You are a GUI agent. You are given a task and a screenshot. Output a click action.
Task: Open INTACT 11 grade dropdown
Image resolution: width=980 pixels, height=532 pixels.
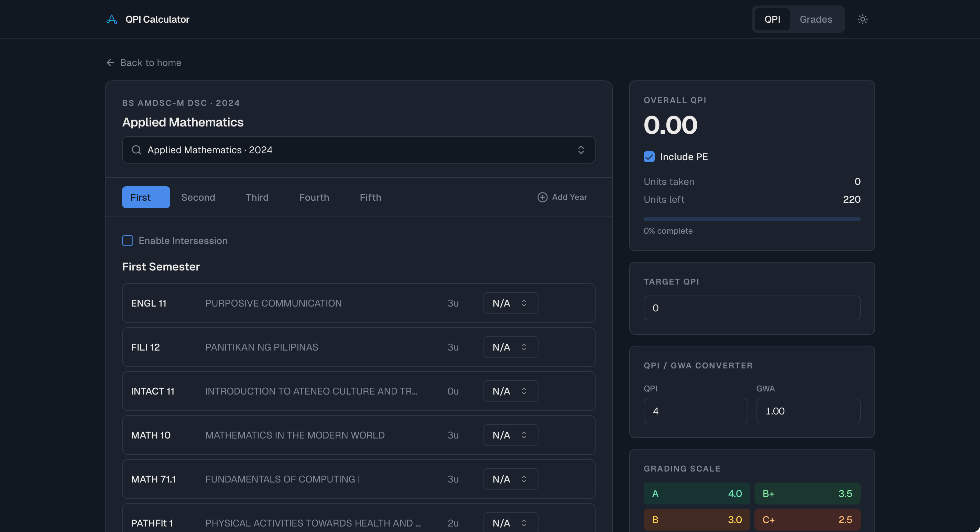coord(511,391)
